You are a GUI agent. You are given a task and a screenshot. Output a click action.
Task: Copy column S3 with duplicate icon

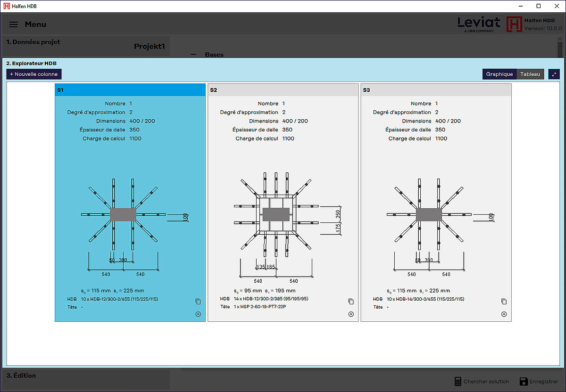click(504, 302)
